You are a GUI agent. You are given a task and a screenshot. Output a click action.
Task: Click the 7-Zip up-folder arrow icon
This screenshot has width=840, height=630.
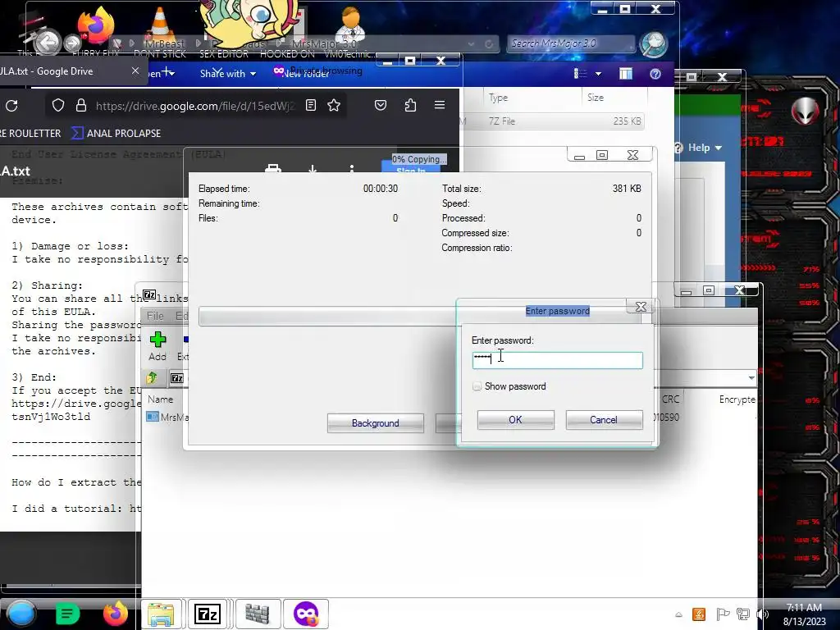click(152, 377)
